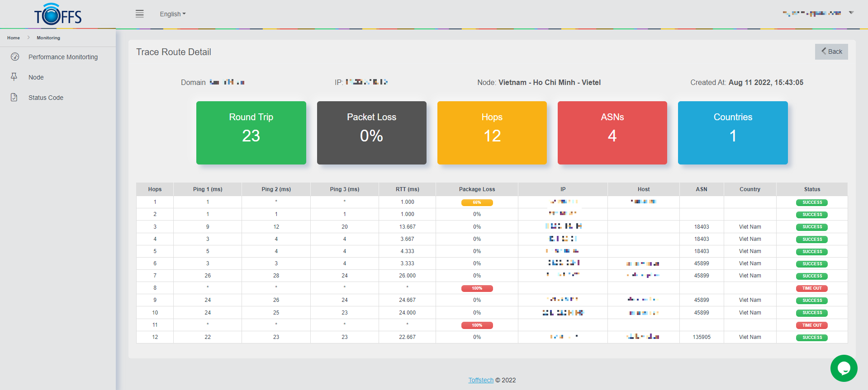Go to Node page in sidebar
868x390 pixels.
click(x=36, y=77)
